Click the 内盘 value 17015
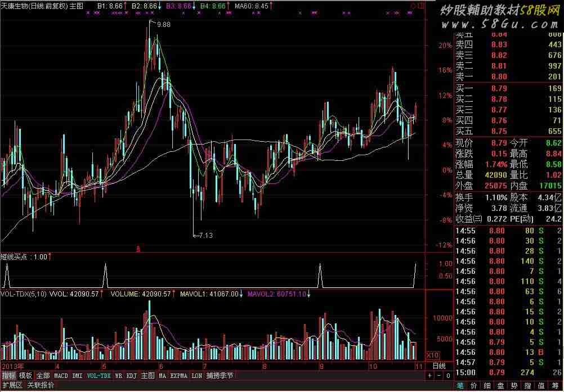564x392 pixels. (x=550, y=186)
